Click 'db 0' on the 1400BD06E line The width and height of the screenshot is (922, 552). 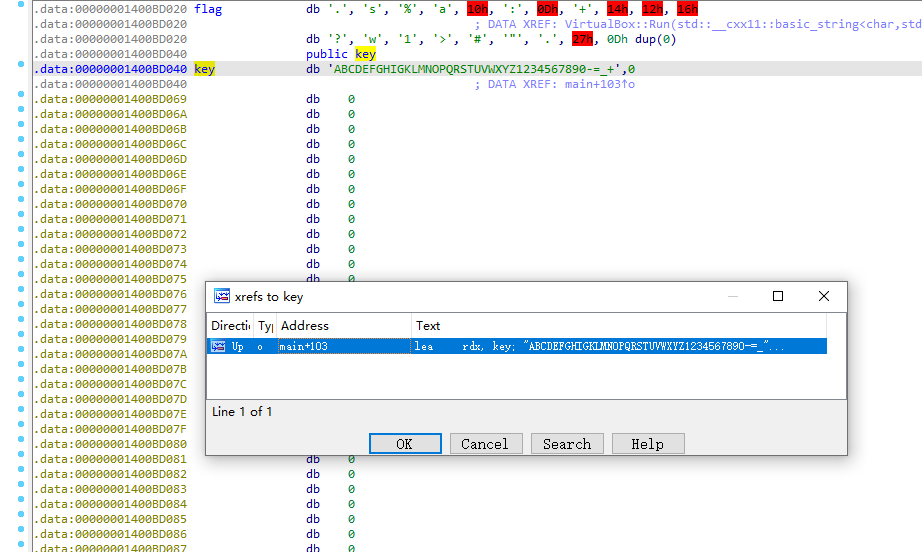pyautogui.click(x=330, y=174)
